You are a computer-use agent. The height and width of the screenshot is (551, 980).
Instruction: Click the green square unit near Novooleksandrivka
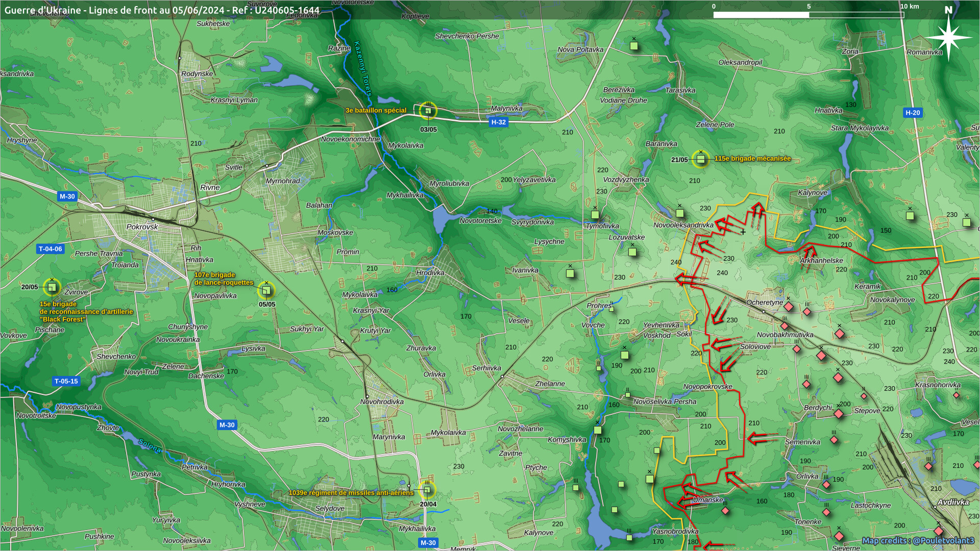point(680,213)
